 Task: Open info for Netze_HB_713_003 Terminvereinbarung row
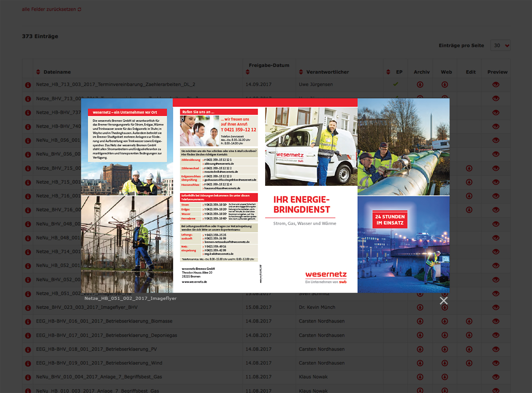tap(27, 85)
